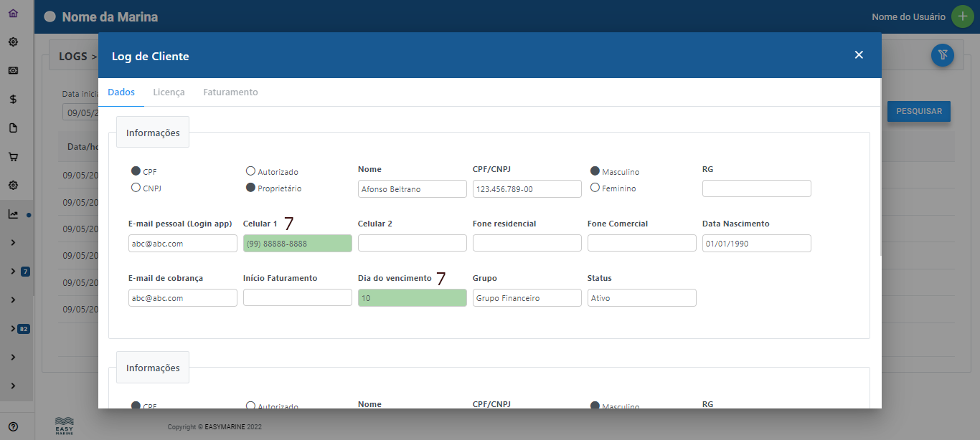Expand the first chevron below the chart icon
The width and height of the screenshot is (980, 440).
coord(13,243)
